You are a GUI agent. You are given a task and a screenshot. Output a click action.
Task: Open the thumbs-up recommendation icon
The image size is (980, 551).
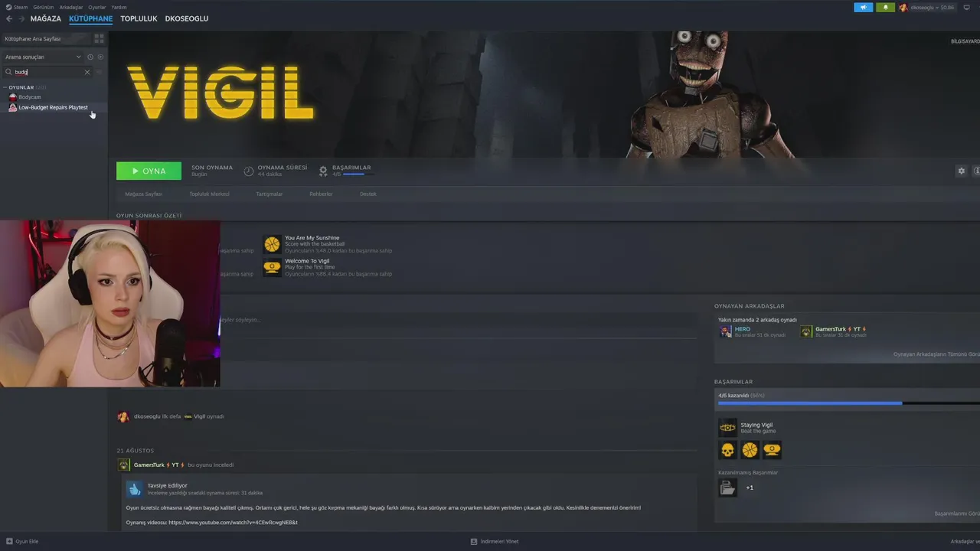134,489
